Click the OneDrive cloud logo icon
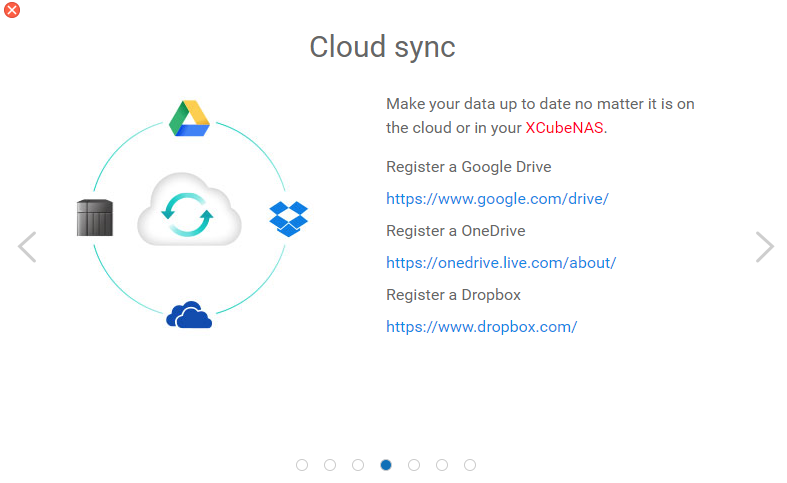Viewport: 787px width, 483px height. click(189, 315)
